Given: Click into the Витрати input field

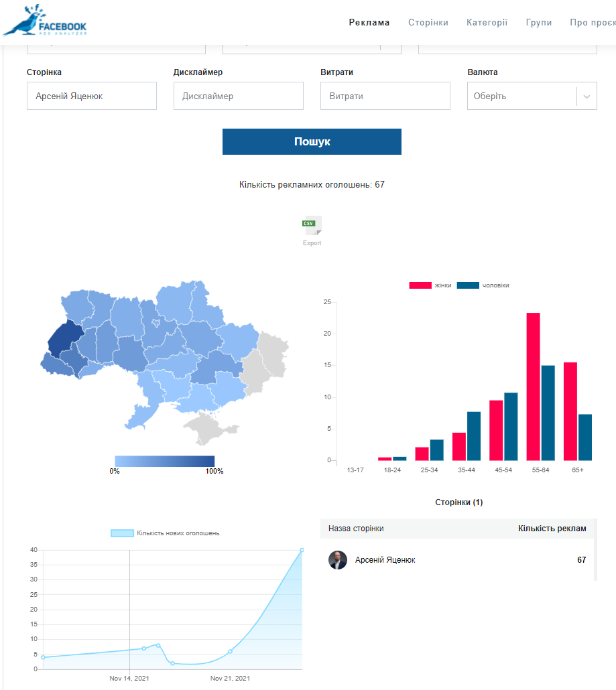Looking at the screenshot, I should 385,96.
